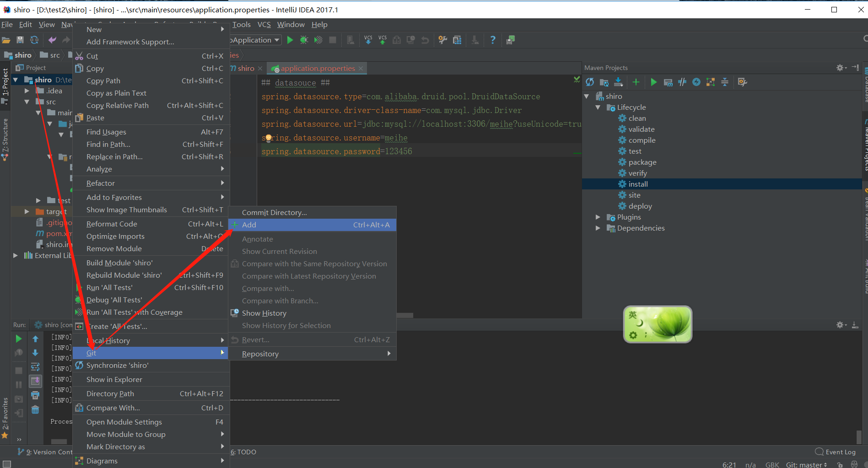Open the Window menu
The height and width of the screenshot is (468, 868).
pyautogui.click(x=291, y=25)
